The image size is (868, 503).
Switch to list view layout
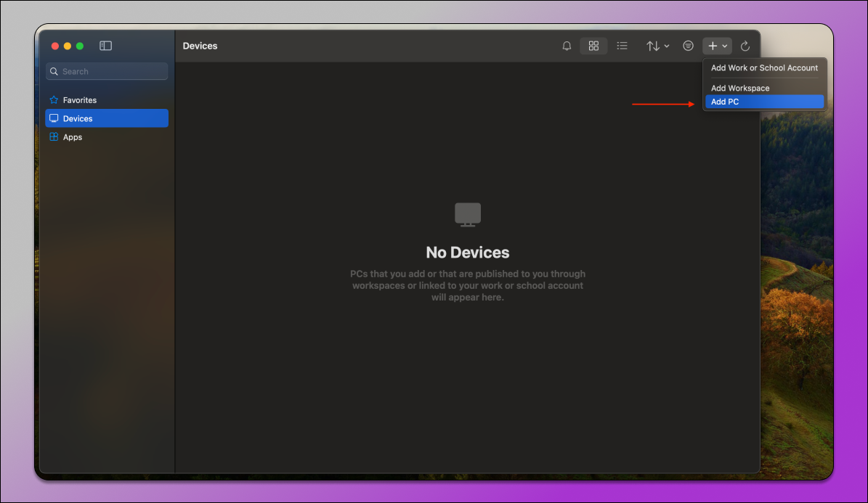622,46
